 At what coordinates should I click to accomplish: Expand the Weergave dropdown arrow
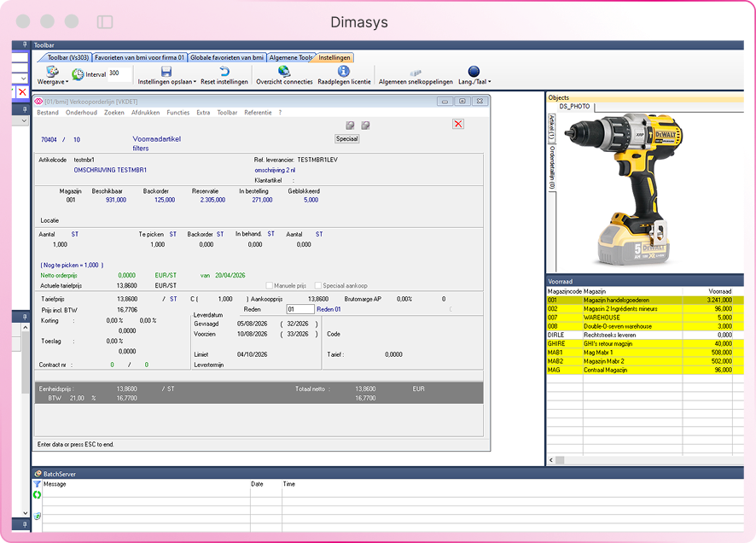[x=67, y=82]
